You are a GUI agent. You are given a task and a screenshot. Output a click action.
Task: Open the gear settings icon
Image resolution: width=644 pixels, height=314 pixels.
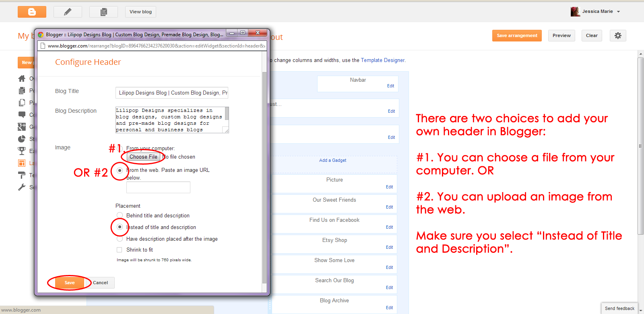(x=618, y=35)
